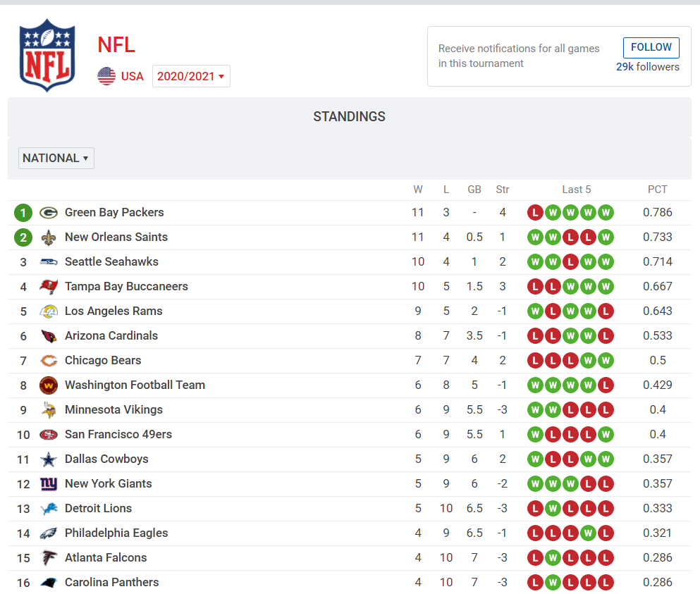Open the Minnesota Vikings team link

pyautogui.click(x=113, y=409)
